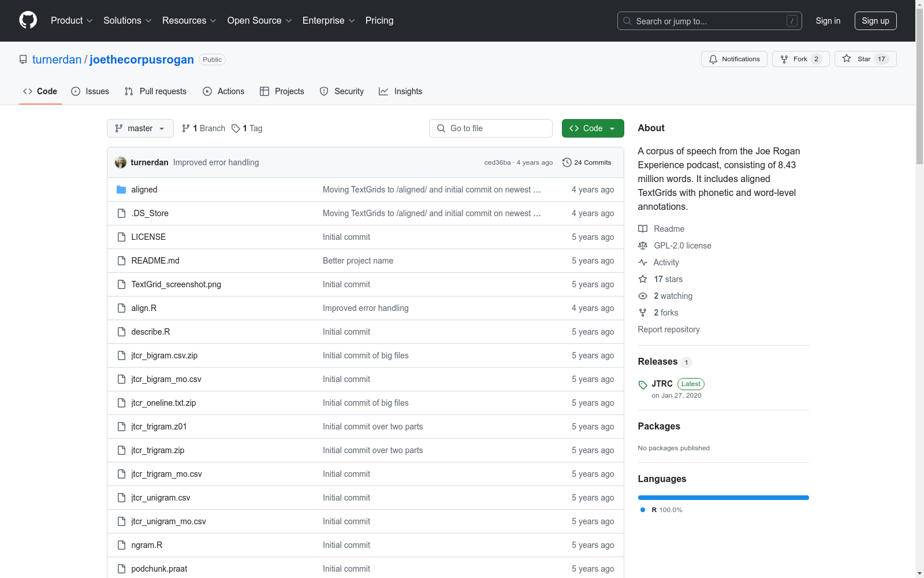Click the history clock icon beside 24 Commits
Viewport: 924px width, 578px height.
[567, 162]
